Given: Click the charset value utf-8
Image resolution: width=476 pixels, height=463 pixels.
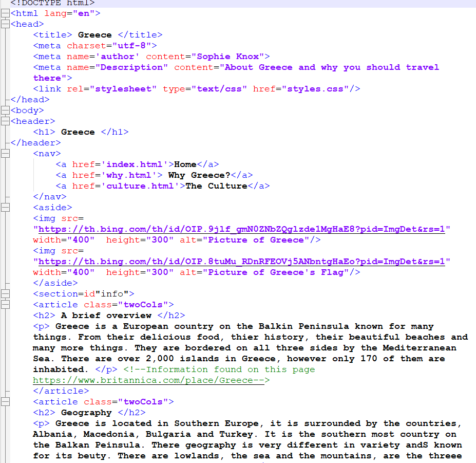Looking at the screenshot, I should (x=132, y=46).
